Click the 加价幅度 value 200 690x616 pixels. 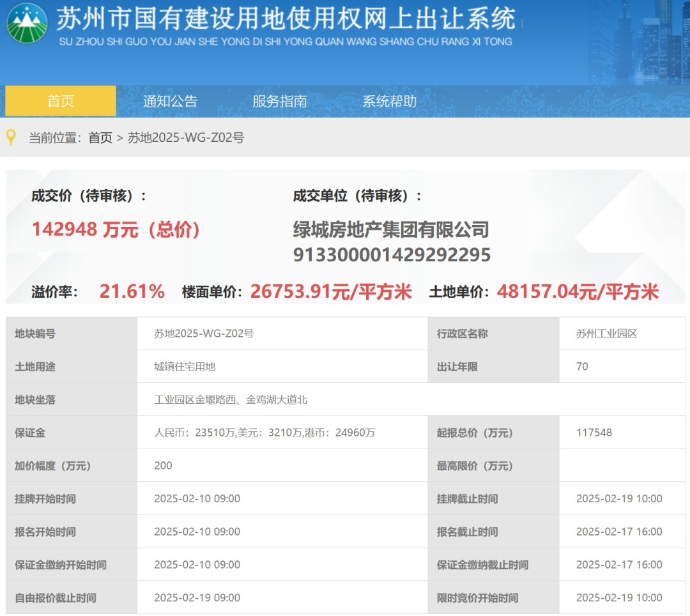(163, 466)
